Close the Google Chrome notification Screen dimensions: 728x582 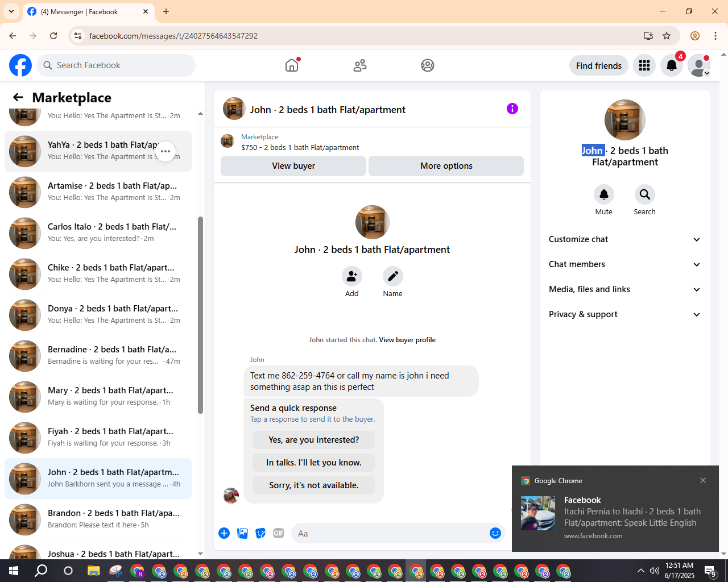coord(703,480)
